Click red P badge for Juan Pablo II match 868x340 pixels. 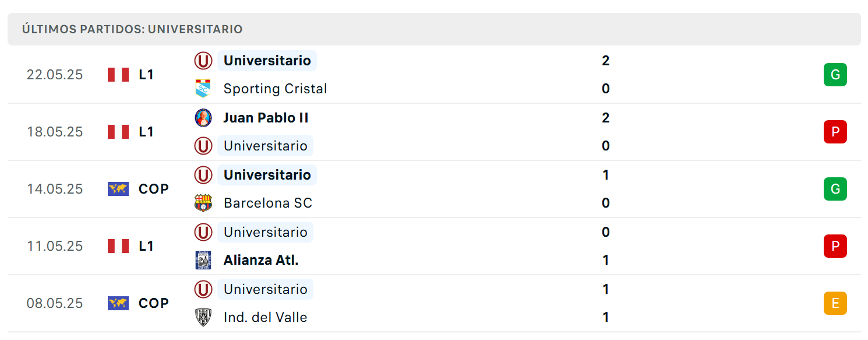click(835, 132)
